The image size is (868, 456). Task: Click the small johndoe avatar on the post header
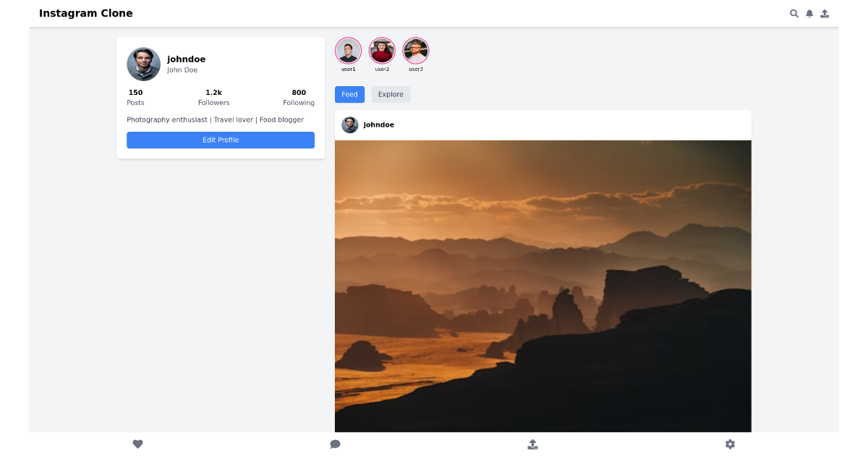click(349, 124)
